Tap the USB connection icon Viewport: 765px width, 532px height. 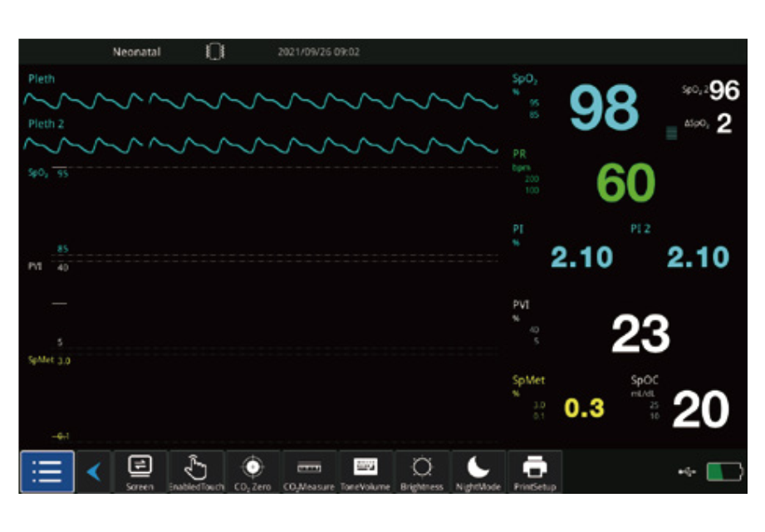(686, 472)
